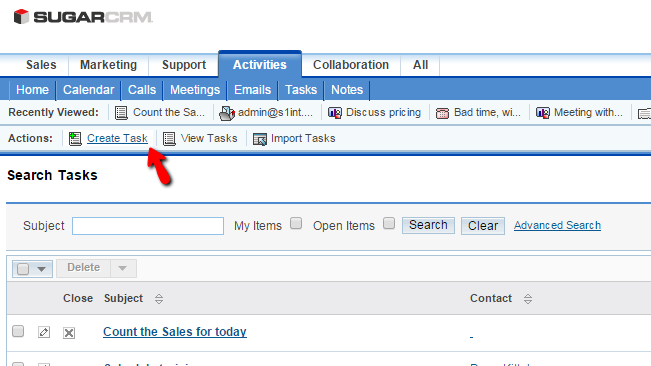Tick the checkbox for the 'Count the Sales for today' row
Image resolution: width=651 pixels, height=366 pixels.
(x=18, y=331)
